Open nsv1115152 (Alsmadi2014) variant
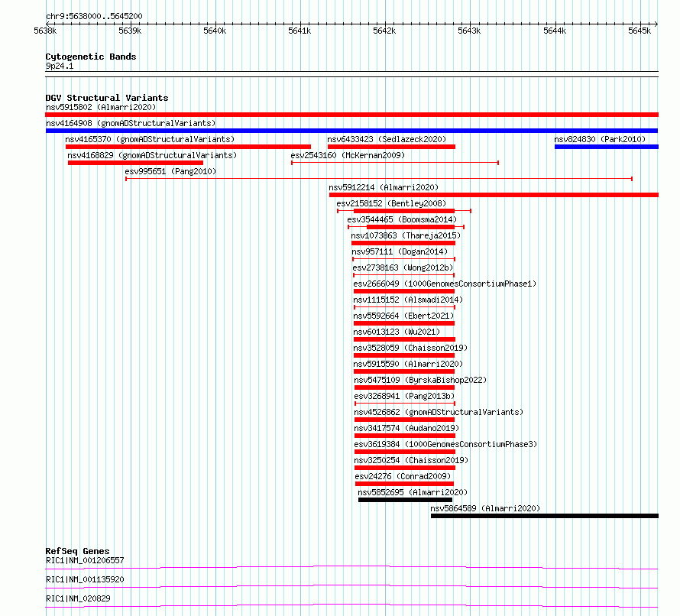The image size is (680, 616). (x=408, y=300)
